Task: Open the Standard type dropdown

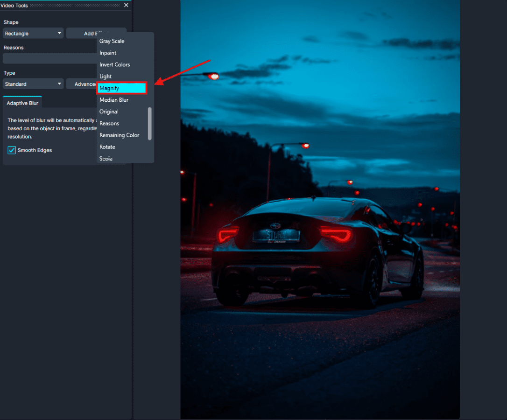Action: point(33,84)
